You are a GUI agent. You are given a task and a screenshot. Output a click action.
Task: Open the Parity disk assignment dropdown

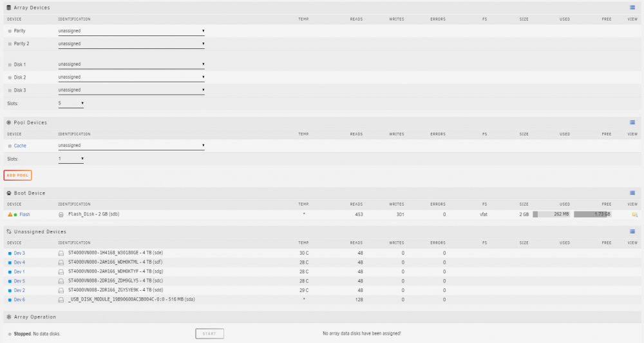tap(131, 31)
